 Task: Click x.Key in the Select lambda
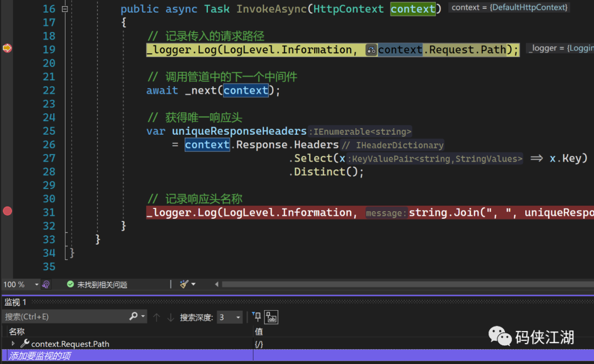click(x=565, y=158)
